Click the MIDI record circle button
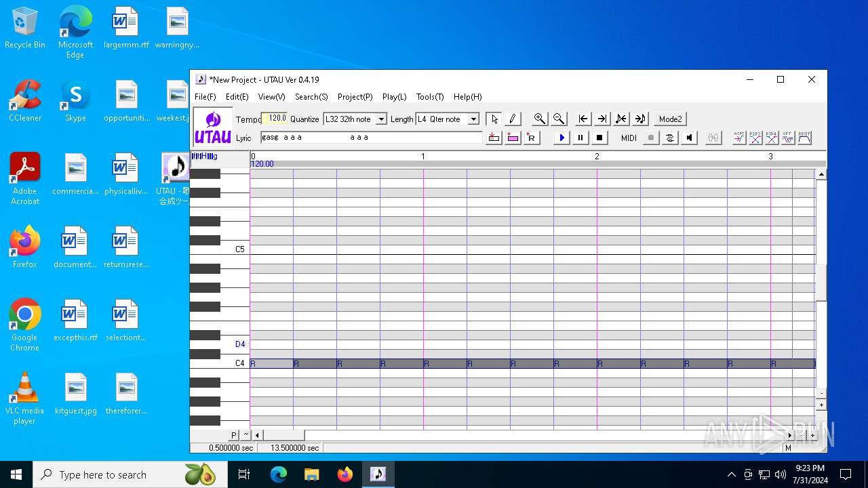This screenshot has width=868, height=488. tap(650, 138)
